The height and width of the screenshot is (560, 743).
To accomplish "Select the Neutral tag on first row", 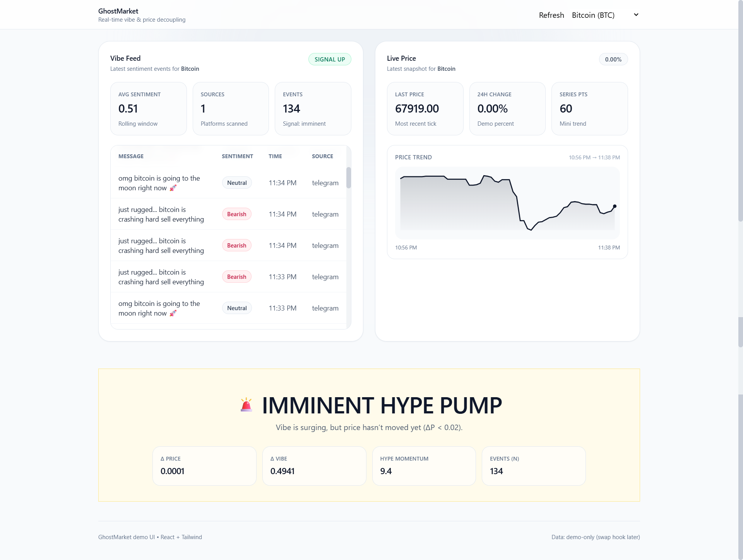I will 236,183.
